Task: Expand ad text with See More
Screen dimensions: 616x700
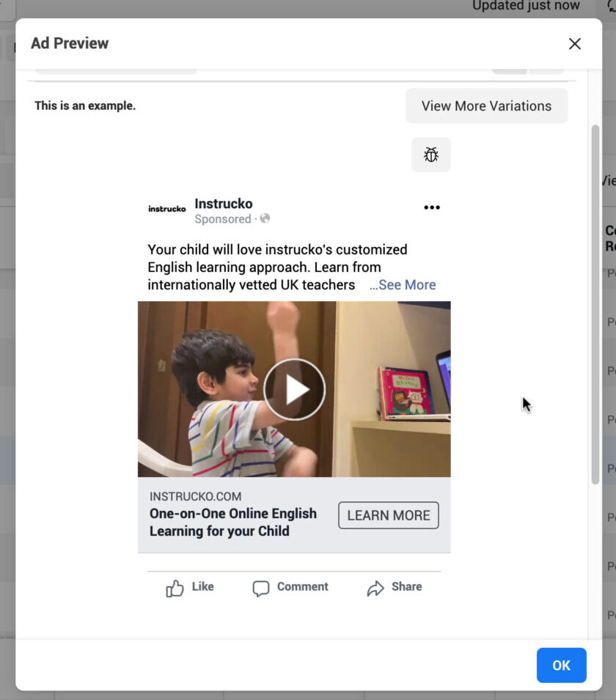Action: click(x=403, y=285)
